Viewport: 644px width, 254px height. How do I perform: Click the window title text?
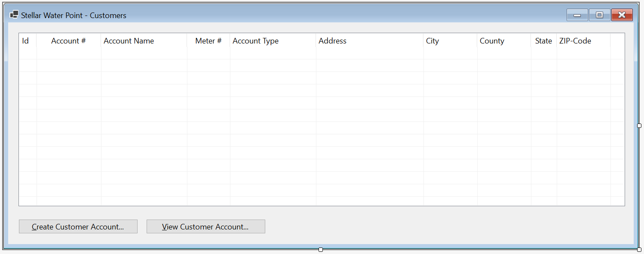[74, 15]
